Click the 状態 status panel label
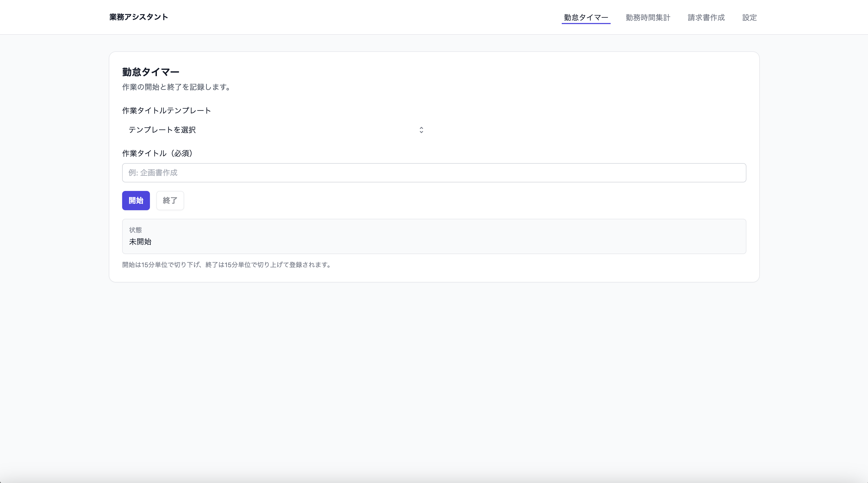Image resolution: width=868 pixels, height=483 pixels. [135, 230]
